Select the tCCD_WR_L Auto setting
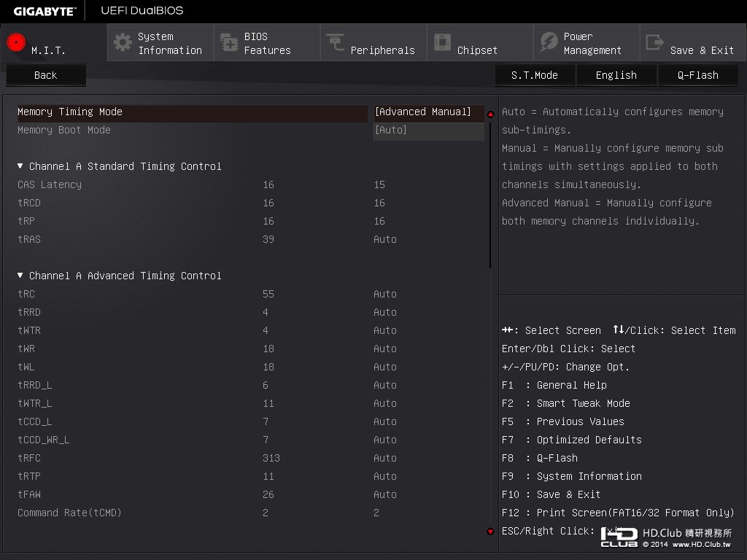Screen dimensions: 747x560 pyautogui.click(x=385, y=440)
